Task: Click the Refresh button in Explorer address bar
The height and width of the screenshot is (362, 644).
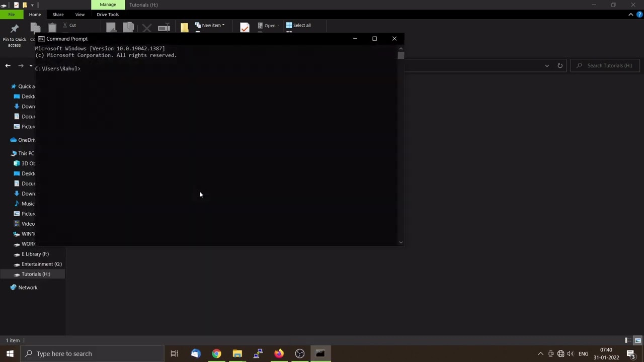Action: coord(560,65)
